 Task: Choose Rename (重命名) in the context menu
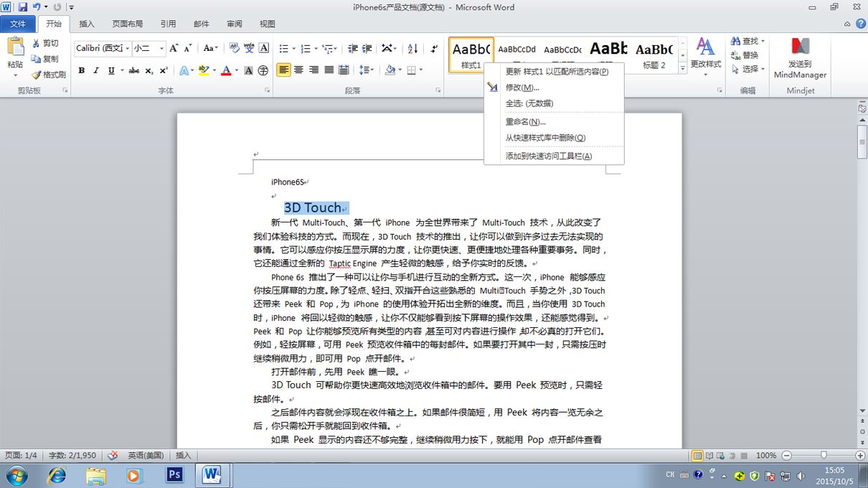click(x=554, y=121)
